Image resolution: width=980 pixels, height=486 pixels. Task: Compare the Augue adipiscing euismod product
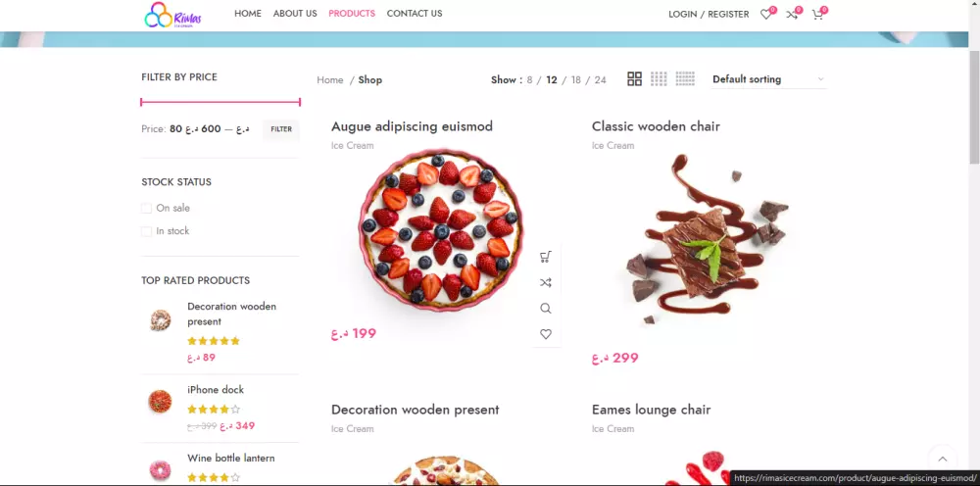pyautogui.click(x=546, y=282)
